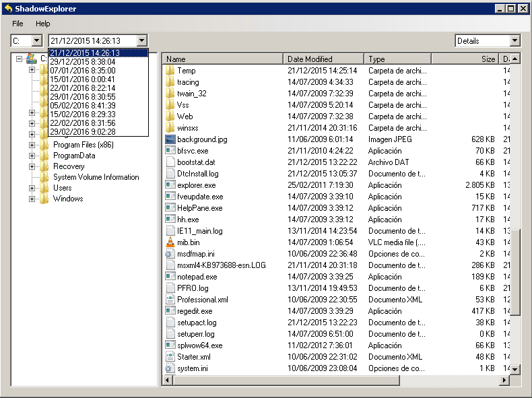532x398 pixels.
Task: Select the twain_32 folder icon
Action: [x=170, y=94]
